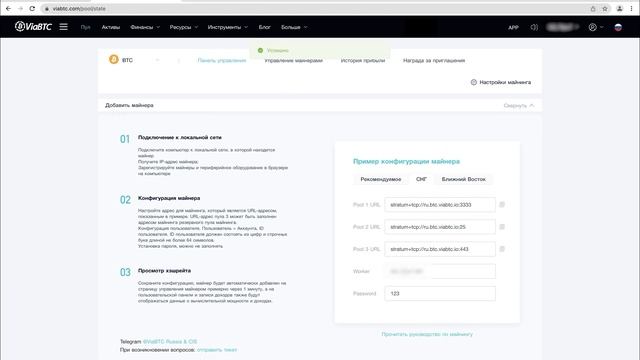This screenshot has width=640, height=360.
Task: Open the hamburger menu next to the logo
Action: [64, 27]
